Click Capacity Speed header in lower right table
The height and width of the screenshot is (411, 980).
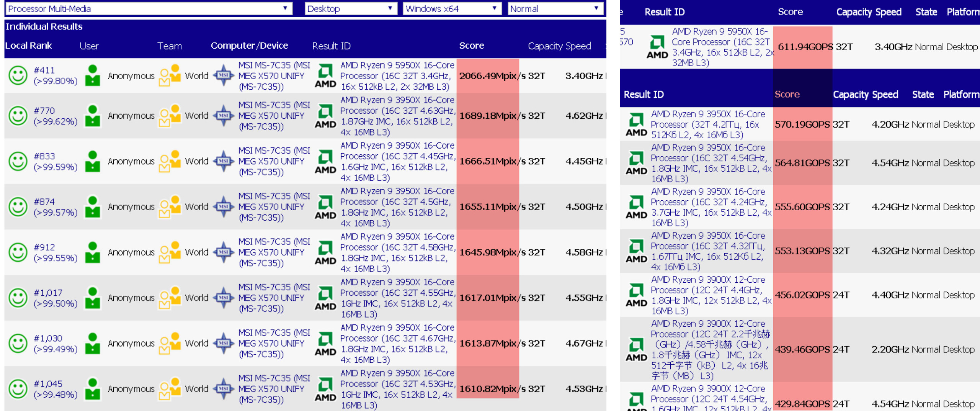coord(866,94)
